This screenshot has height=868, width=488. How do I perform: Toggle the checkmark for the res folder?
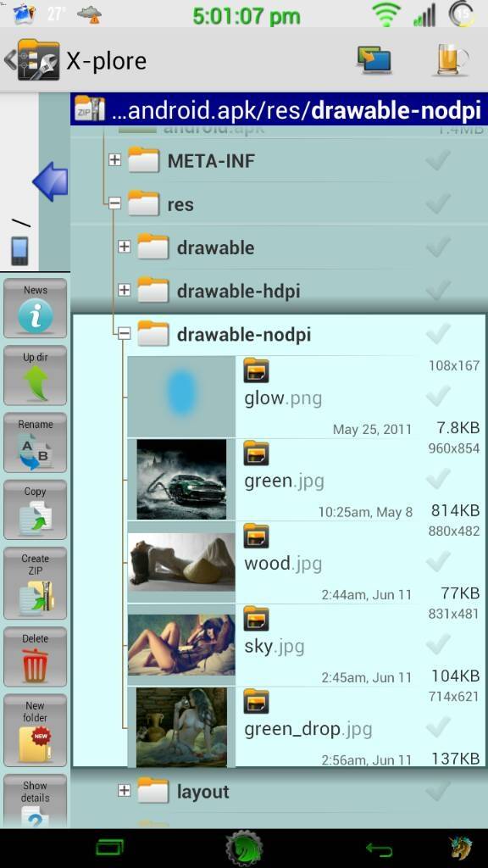click(x=438, y=203)
